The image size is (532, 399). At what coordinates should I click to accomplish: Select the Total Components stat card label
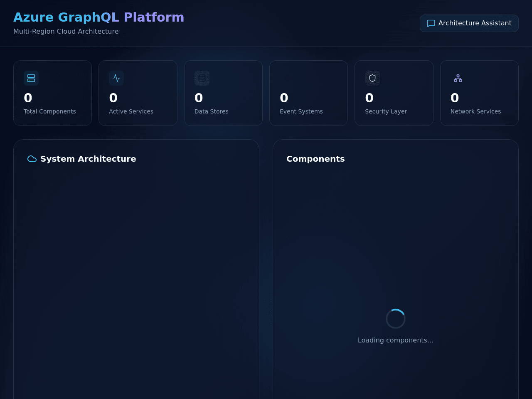[x=50, y=111]
